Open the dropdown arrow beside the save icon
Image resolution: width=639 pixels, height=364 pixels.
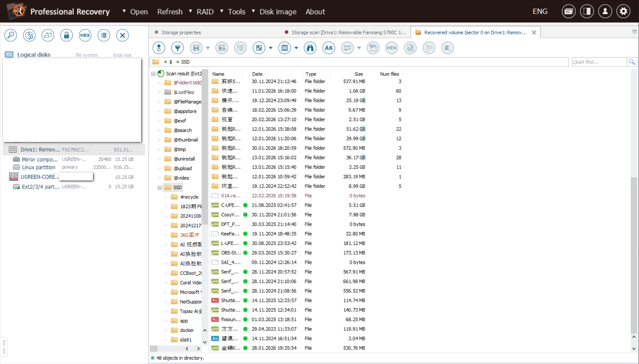[208, 48]
